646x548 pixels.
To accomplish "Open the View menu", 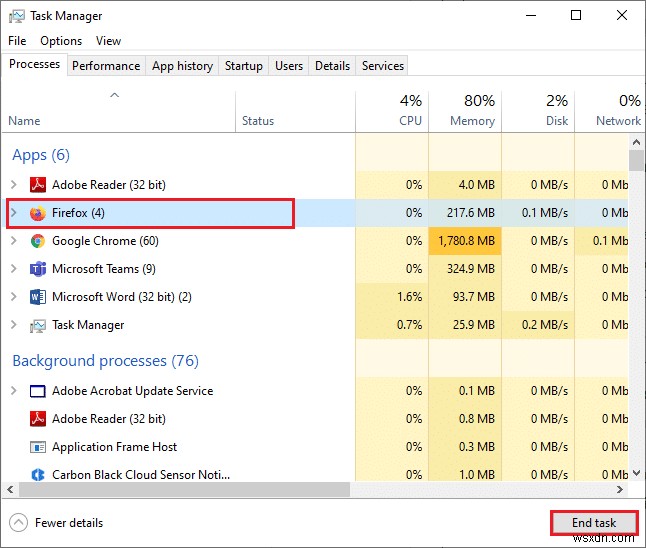I will coord(108,41).
